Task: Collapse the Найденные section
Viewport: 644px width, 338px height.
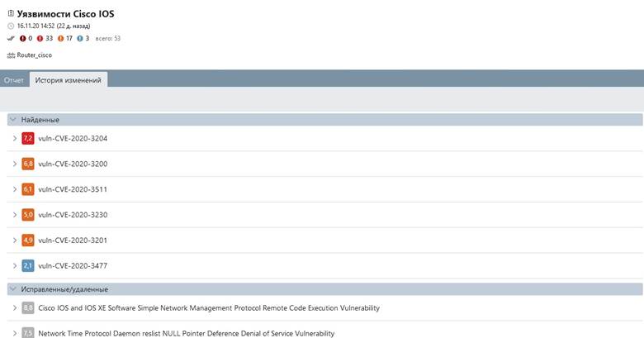Action: click(x=12, y=120)
